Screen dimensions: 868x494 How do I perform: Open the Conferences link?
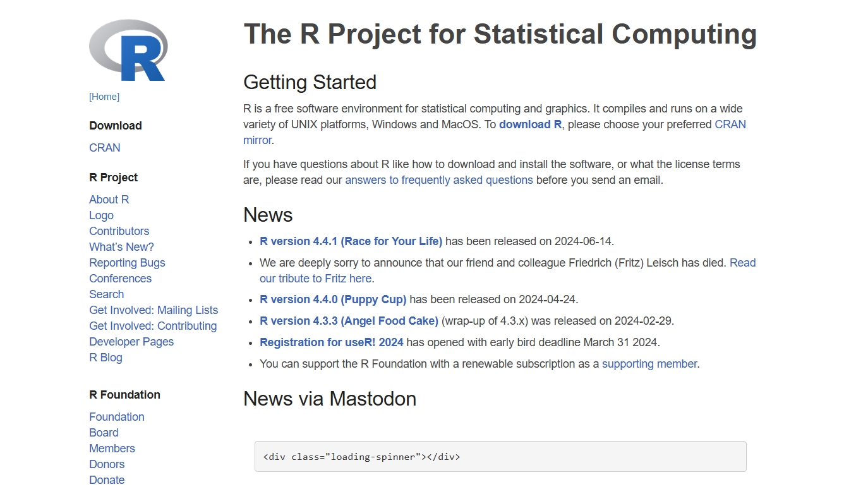121,279
